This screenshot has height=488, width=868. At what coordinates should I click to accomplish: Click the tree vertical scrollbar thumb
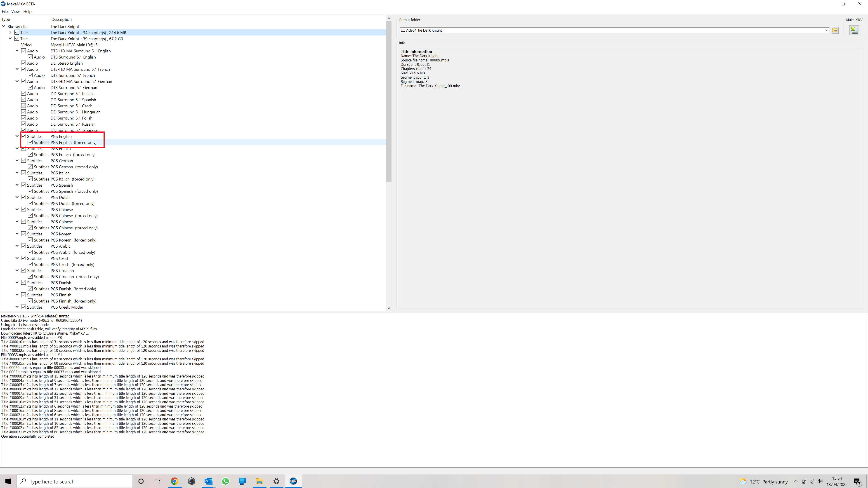pos(389,101)
